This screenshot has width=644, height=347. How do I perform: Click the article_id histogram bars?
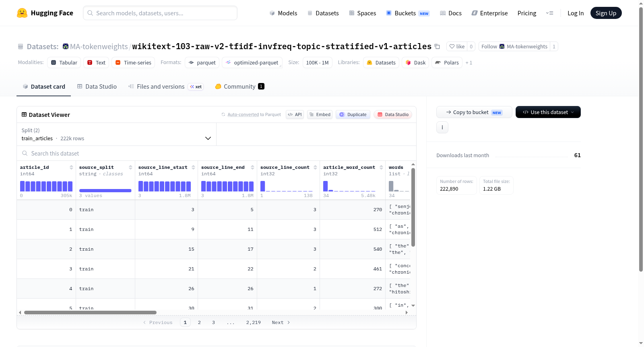pos(46,186)
